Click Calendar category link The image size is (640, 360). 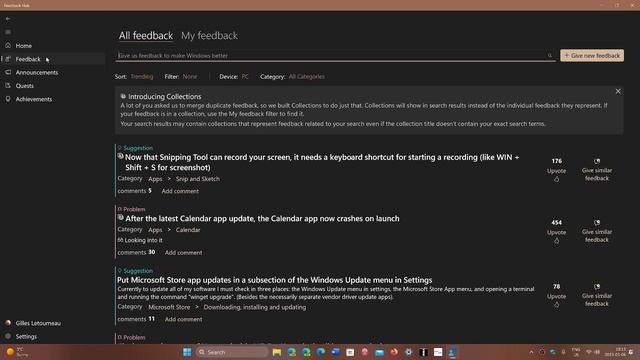[x=188, y=230]
